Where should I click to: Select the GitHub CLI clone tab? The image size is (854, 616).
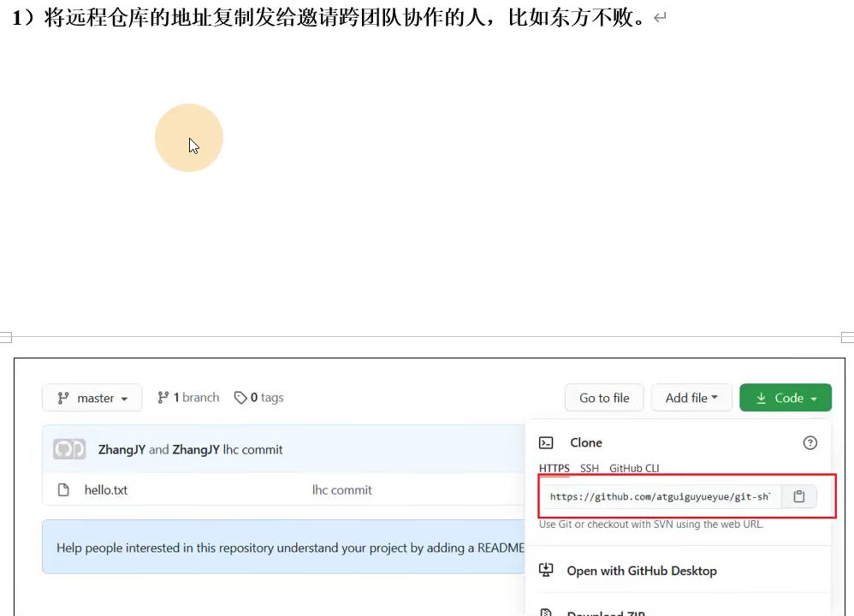tap(634, 468)
